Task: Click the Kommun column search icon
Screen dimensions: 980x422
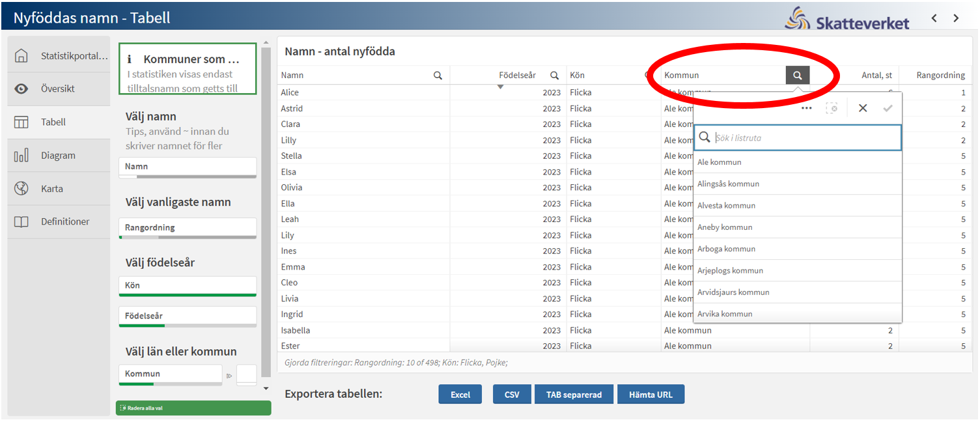Action: 797,76
